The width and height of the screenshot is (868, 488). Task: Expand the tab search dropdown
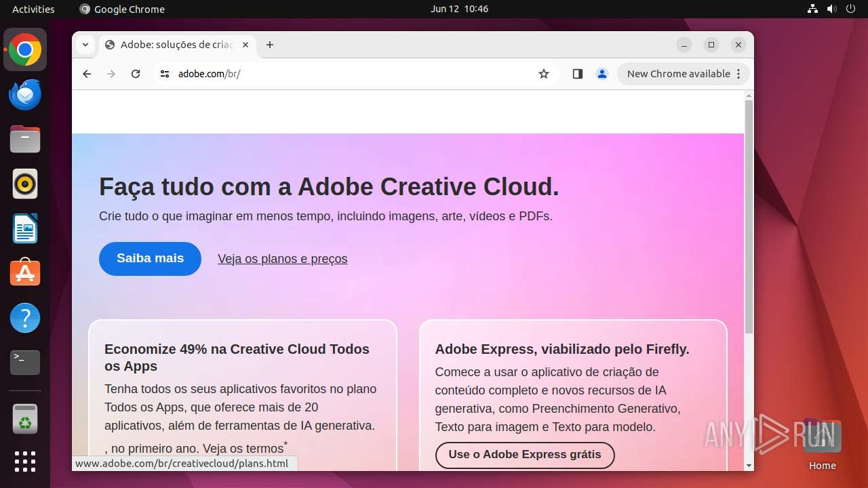(85, 45)
